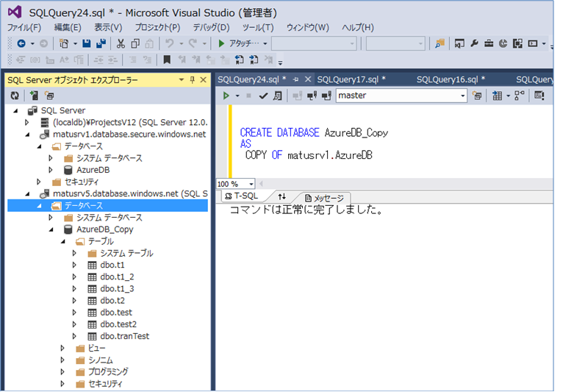This screenshot has width=588, height=392.
Task: Collapse the AzureDB_Copy database node
Action: click(x=51, y=229)
